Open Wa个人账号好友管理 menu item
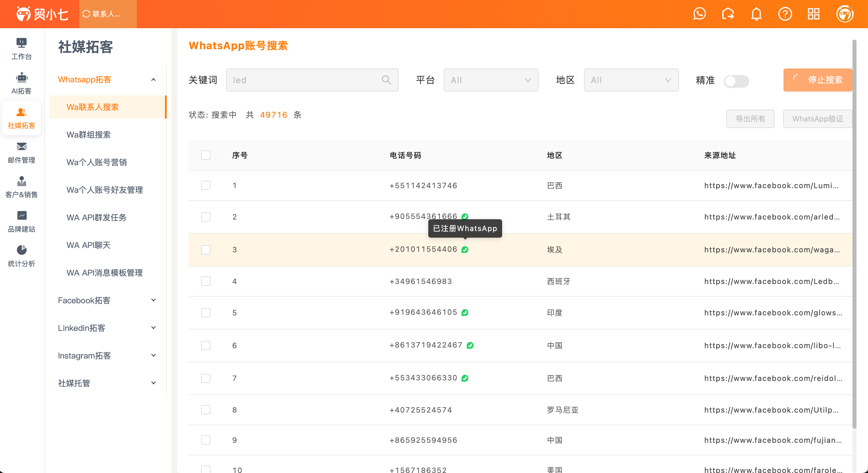Image resolution: width=868 pixels, height=473 pixels. (107, 190)
